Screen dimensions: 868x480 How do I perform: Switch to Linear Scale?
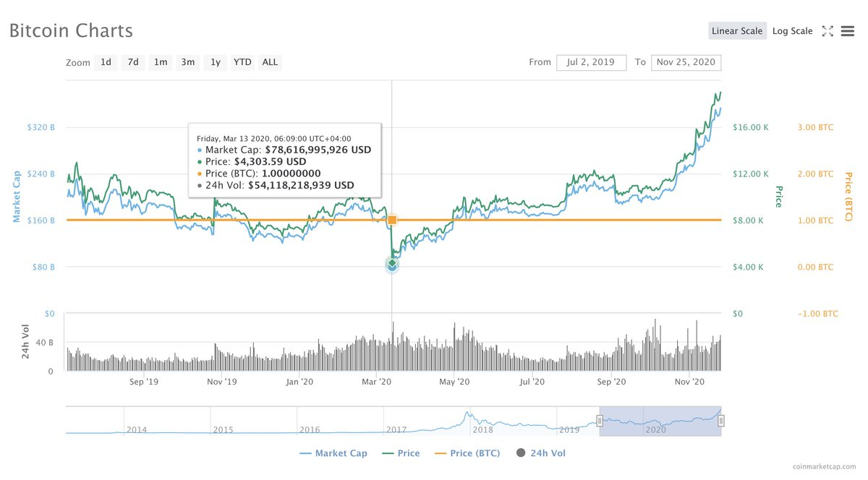click(x=736, y=31)
